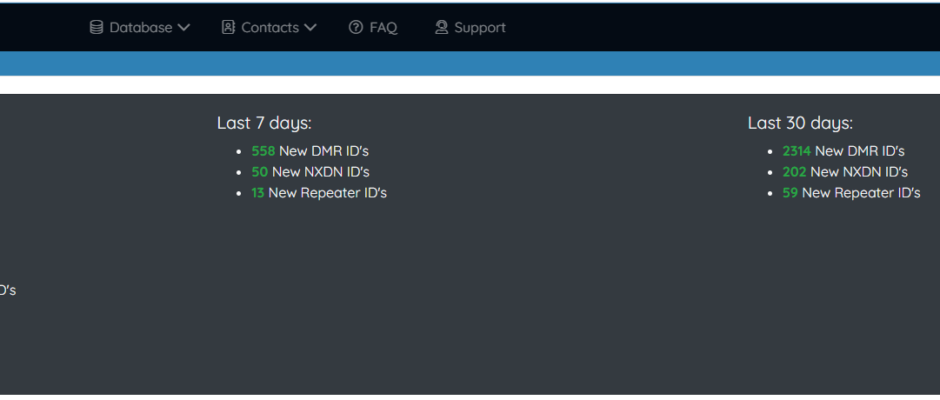Open the Support page link

[x=480, y=28]
